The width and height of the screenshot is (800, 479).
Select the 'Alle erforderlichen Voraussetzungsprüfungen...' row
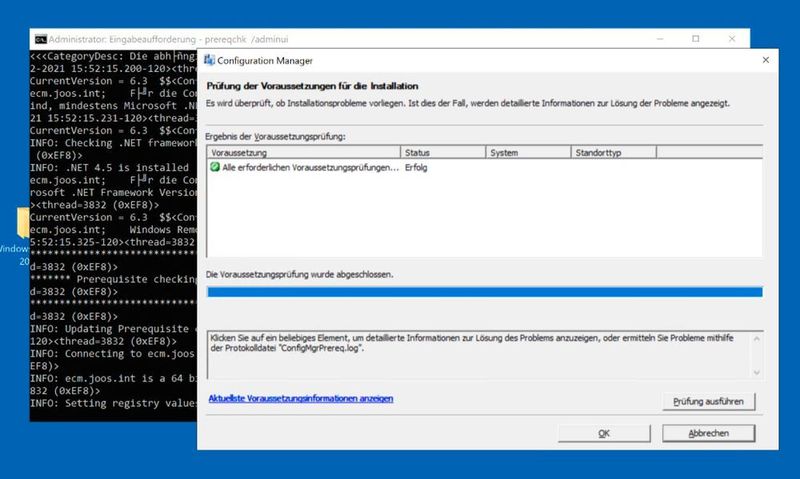click(x=485, y=167)
